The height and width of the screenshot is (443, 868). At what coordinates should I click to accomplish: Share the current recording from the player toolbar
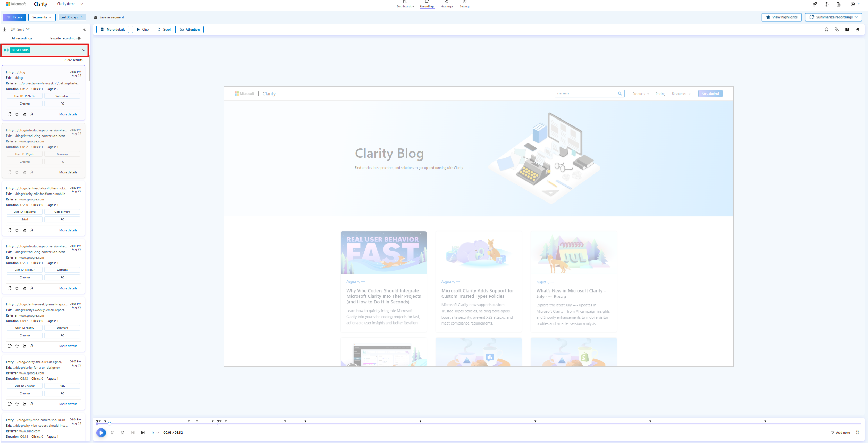pyautogui.click(x=857, y=30)
